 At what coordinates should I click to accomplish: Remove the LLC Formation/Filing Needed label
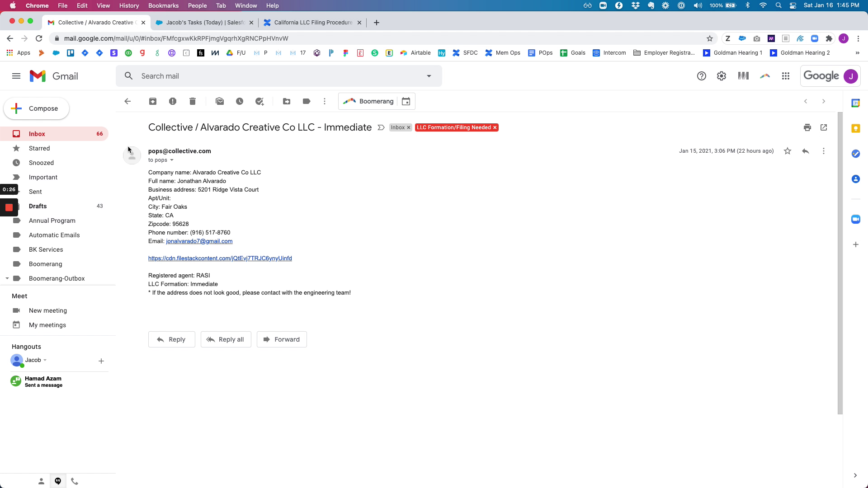tap(495, 127)
